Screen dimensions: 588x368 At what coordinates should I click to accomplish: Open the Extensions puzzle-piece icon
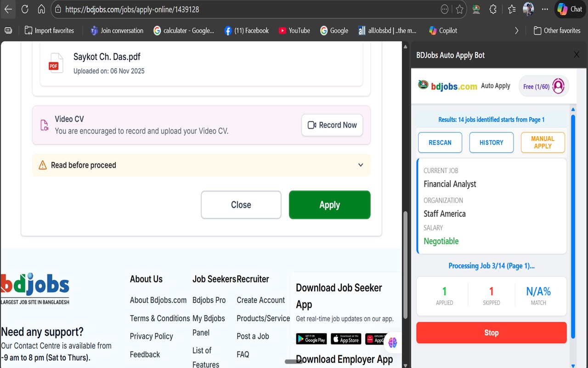(493, 9)
